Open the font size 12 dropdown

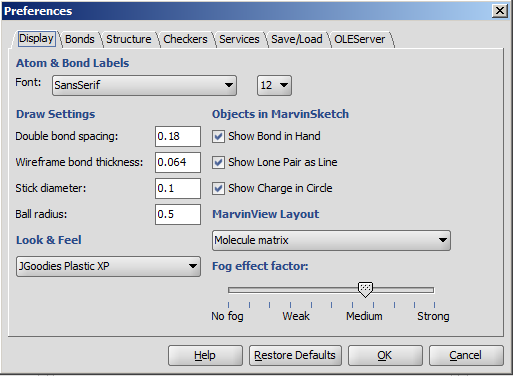tap(274, 85)
